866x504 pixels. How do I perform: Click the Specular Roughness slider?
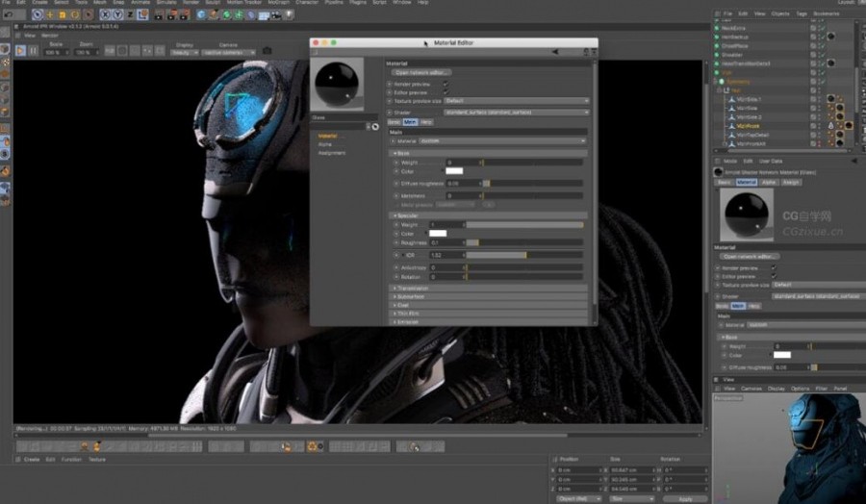[524, 242]
